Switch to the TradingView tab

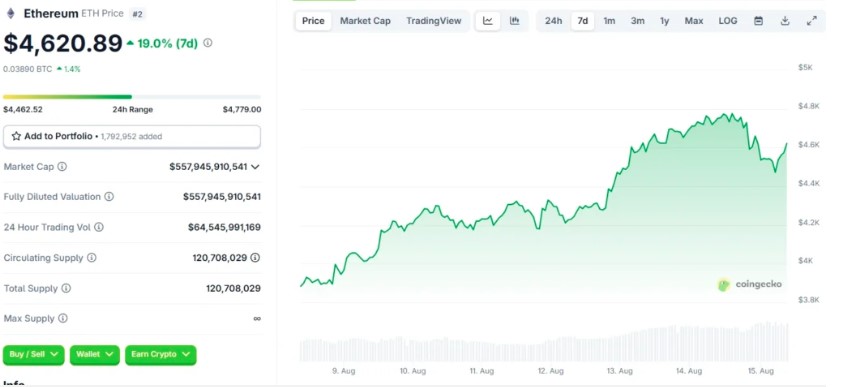[x=433, y=21]
